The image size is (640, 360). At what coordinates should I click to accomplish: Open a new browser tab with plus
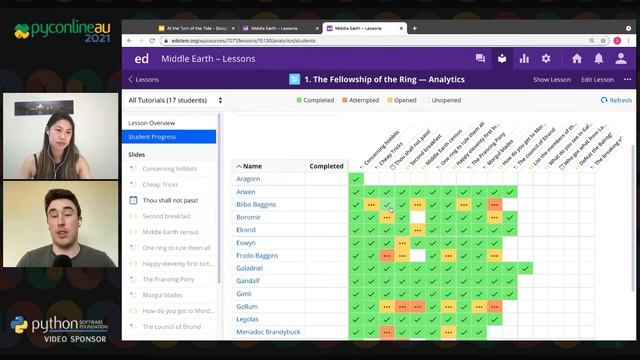414,28
